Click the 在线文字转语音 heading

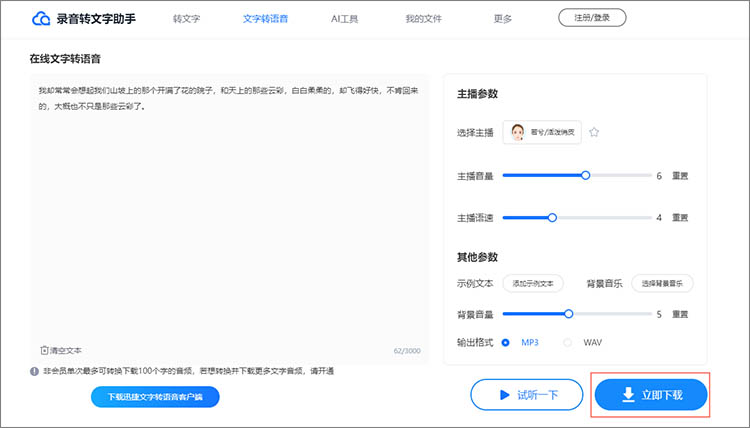tap(65, 59)
